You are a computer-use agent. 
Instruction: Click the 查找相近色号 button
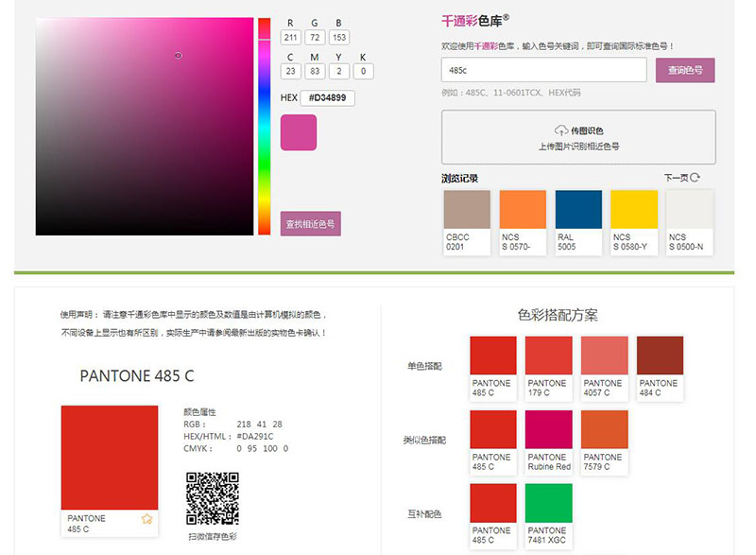point(312,223)
